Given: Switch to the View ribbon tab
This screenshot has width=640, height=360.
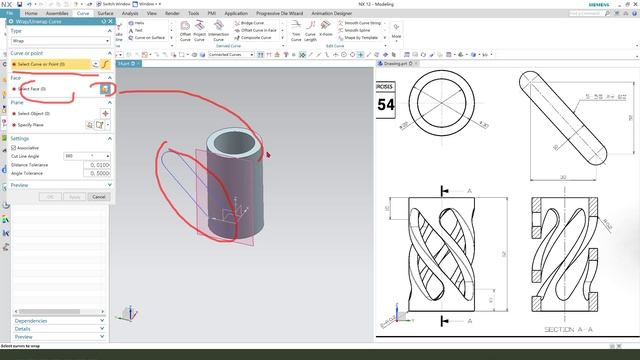Looking at the screenshot, I should coord(151,13).
